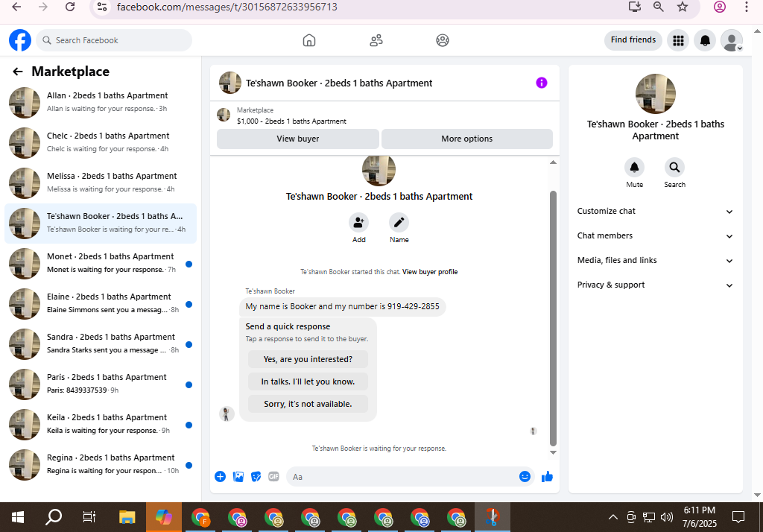Click the chat scrollbar up arrow
763x532 pixels.
click(x=553, y=162)
